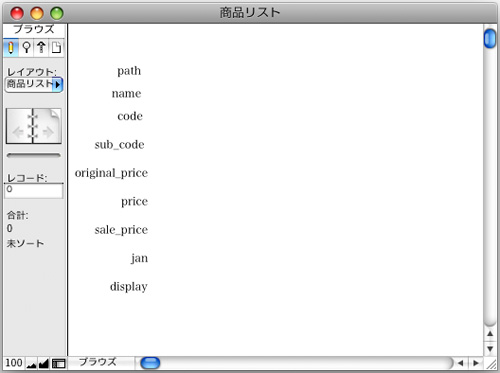Click the scroll right arrow
The width and height of the screenshot is (500, 373).
tap(476, 363)
